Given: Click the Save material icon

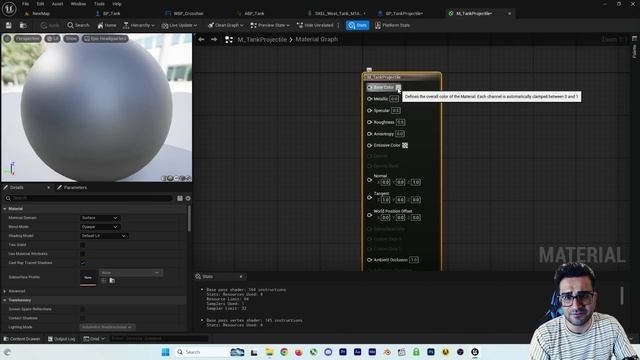Looking at the screenshot, I should (x=9, y=25).
